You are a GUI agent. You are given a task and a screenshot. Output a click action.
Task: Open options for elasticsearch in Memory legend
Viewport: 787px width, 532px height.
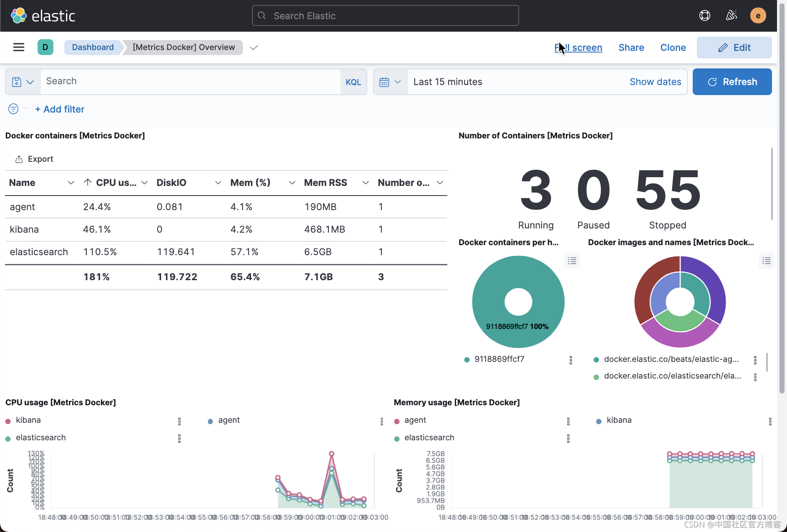[568, 438]
